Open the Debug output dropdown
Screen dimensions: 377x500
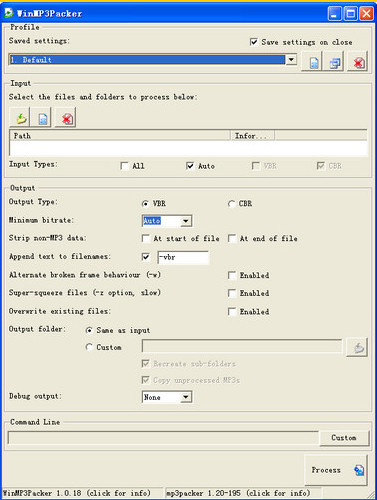click(186, 397)
